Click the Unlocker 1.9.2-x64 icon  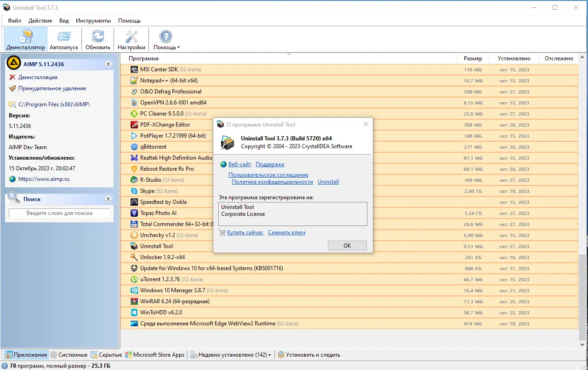tap(134, 257)
